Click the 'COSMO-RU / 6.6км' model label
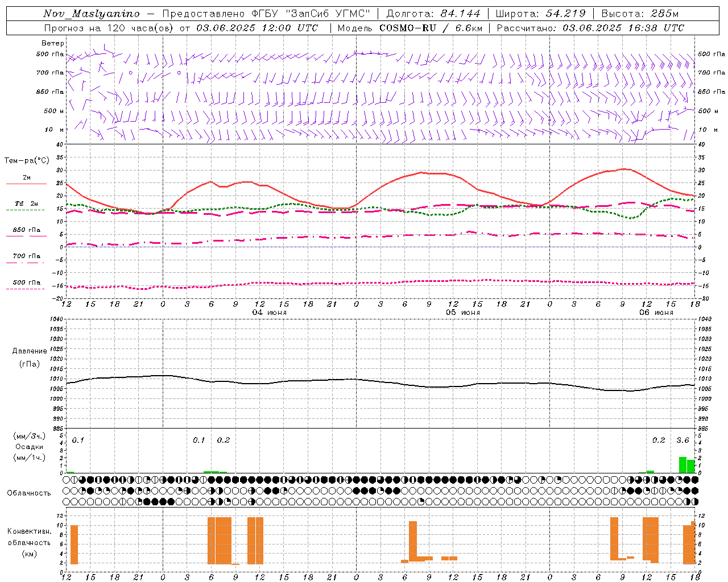The width and height of the screenshot is (728, 582). 431,28
